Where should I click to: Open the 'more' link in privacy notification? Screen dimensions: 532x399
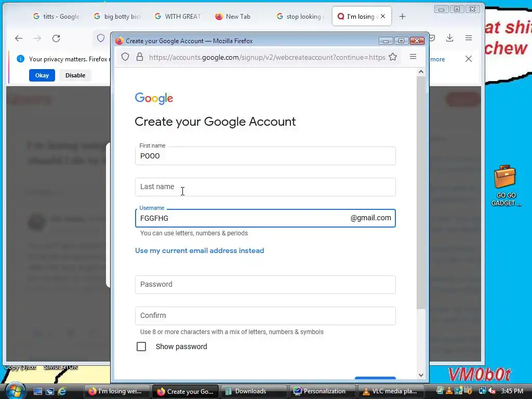pos(437,59)
